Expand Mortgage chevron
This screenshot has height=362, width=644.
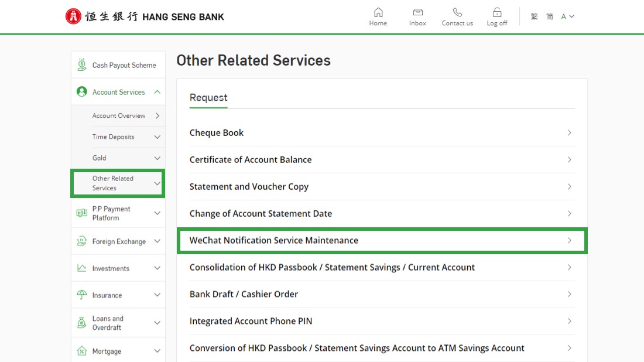coord(157,351)
